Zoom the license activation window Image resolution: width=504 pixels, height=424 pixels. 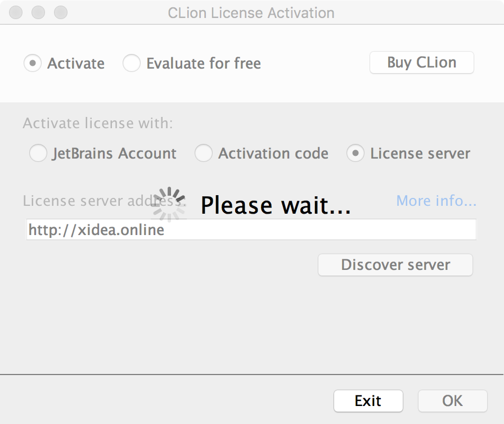pyautogui.click(x=61, y=12)
